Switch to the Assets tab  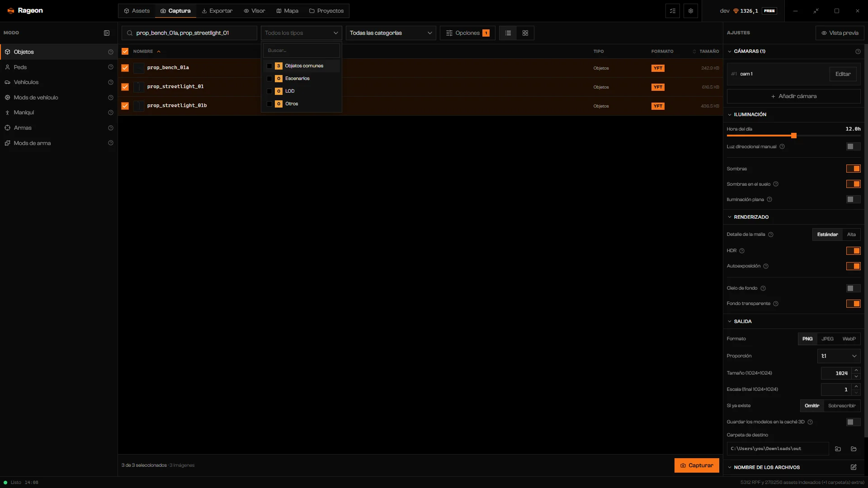137,11
